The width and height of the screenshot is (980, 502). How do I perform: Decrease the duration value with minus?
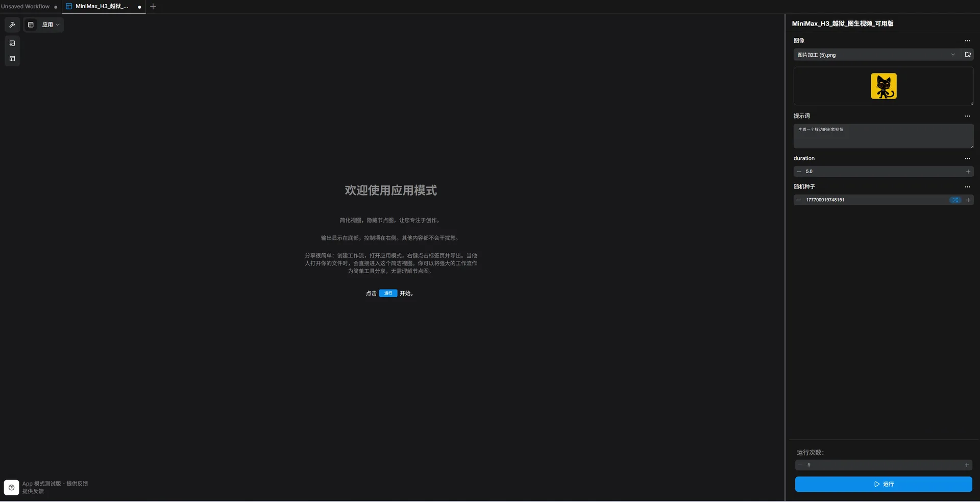[799, 172]
